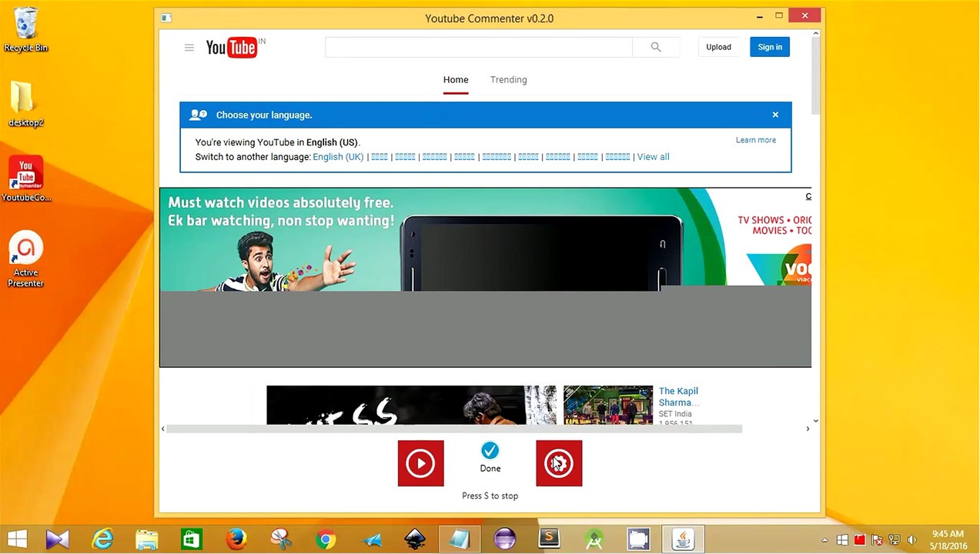Open Android Studio from the taskbar
The width and height of the screenshot is (980, 554).
594,539
